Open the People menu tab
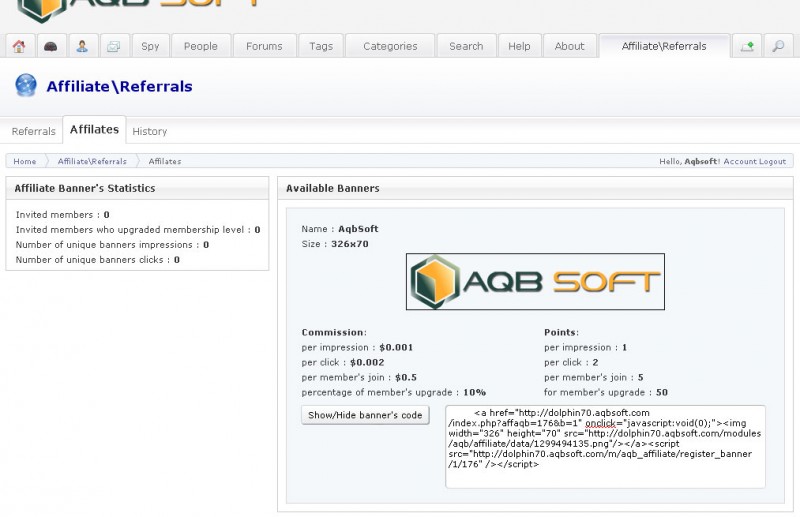Image resolution: width=800 pixels, height=517 pixels. click(201, 46)
